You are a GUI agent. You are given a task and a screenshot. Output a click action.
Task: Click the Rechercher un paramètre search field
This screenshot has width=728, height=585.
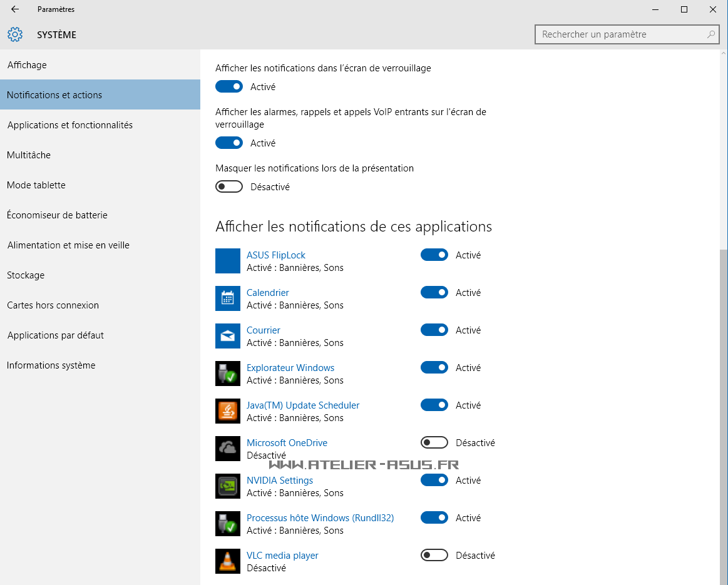(x=620, y=34)
